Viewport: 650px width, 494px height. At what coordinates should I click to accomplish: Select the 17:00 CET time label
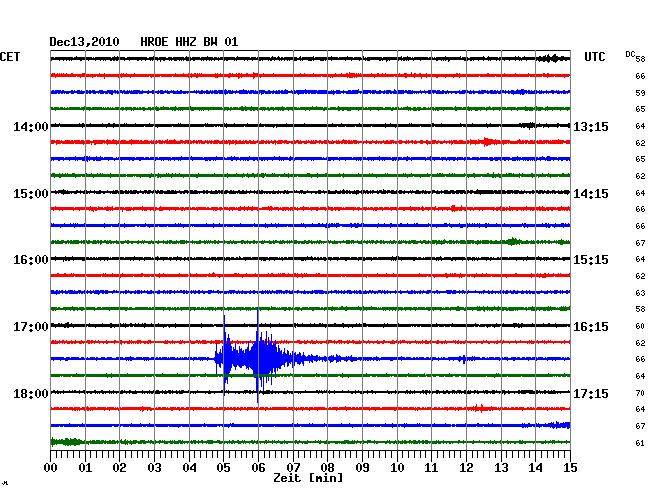click(x=31, y=327)
